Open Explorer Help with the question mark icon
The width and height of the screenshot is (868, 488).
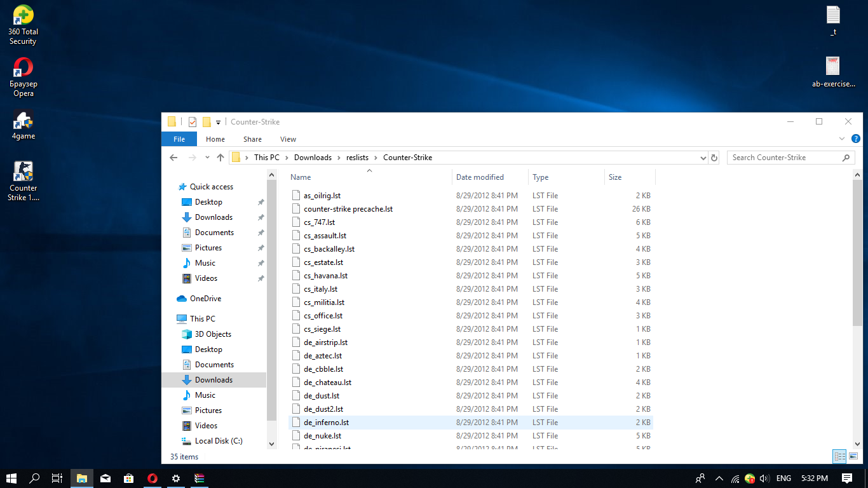tap(856, 139)
